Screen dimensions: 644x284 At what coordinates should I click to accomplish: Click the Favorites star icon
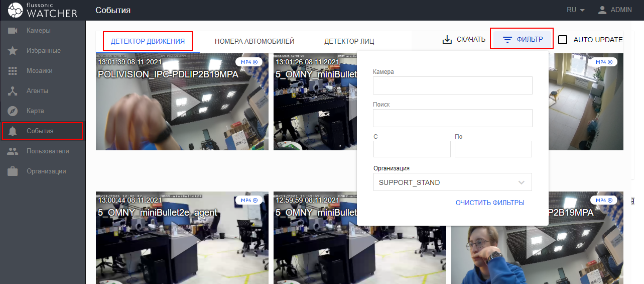(x=13, y=51)
